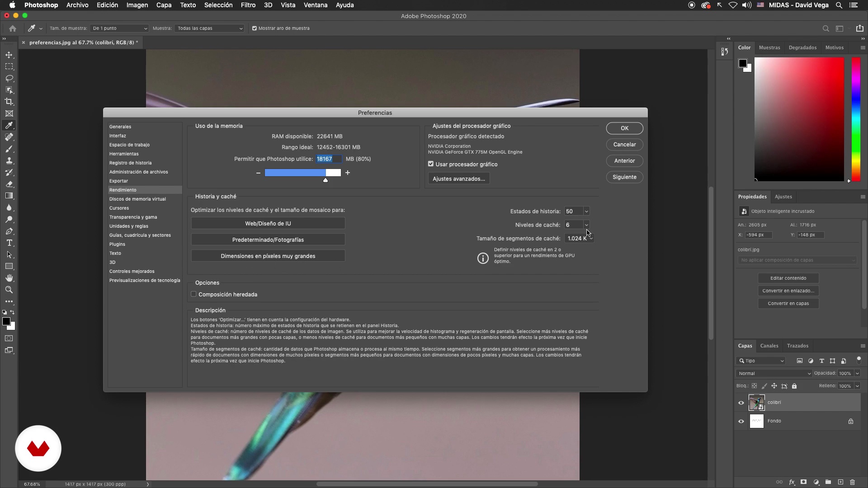Click the create new layer icon
This screenshot has width=868, height=488.
tap(840, 482)
